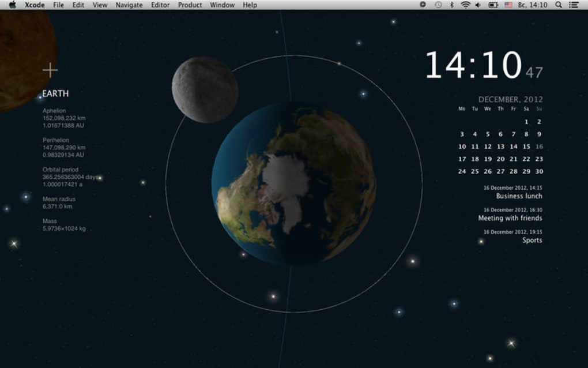The height and width of the screenshot is (368, 588).
Task: Click the battery status icon
Action: (x=493, y=5)
